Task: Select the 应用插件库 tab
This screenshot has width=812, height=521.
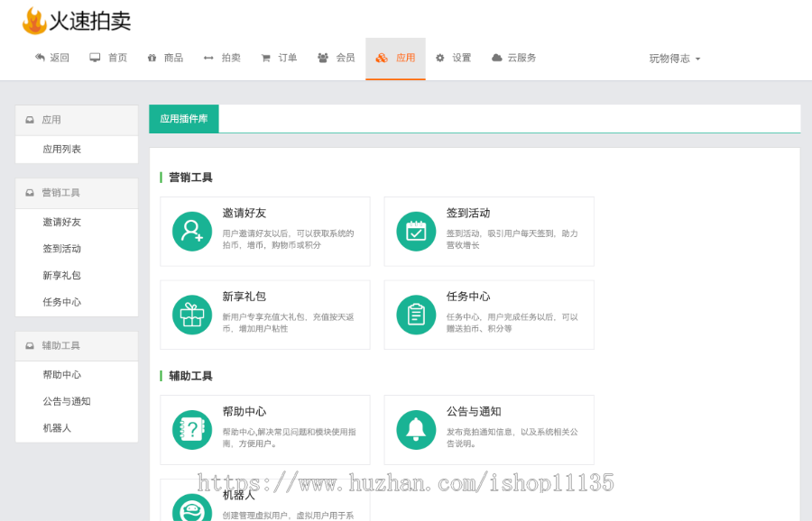Action: click(x=184, y=119)
